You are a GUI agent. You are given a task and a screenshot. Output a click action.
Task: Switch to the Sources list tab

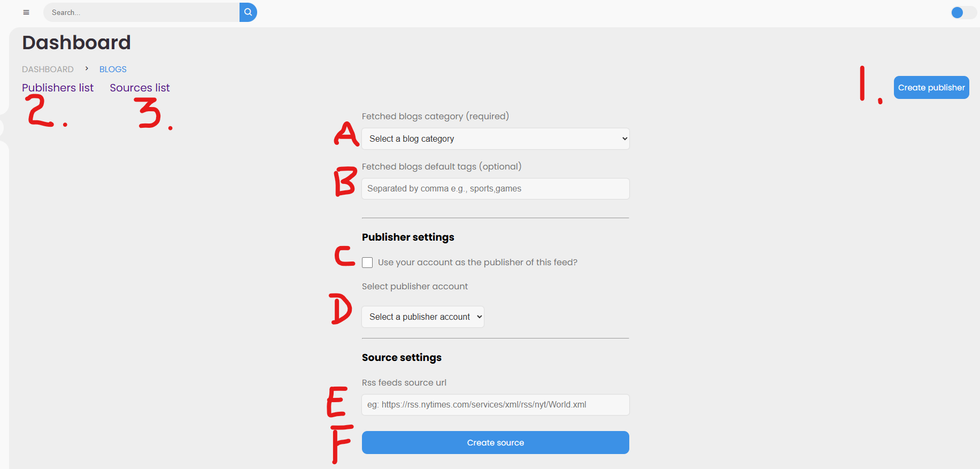(140, 88)
